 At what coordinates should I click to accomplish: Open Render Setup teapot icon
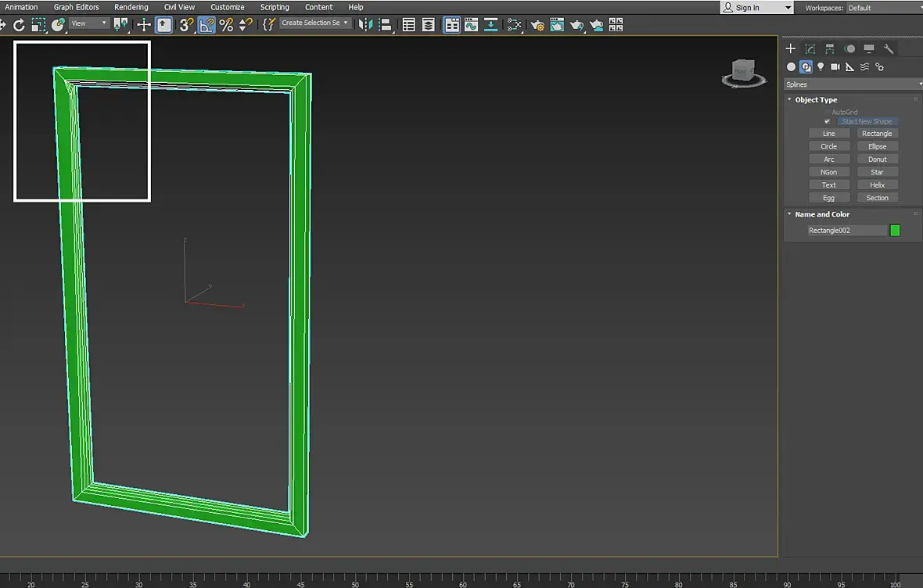tap(537, 25)
